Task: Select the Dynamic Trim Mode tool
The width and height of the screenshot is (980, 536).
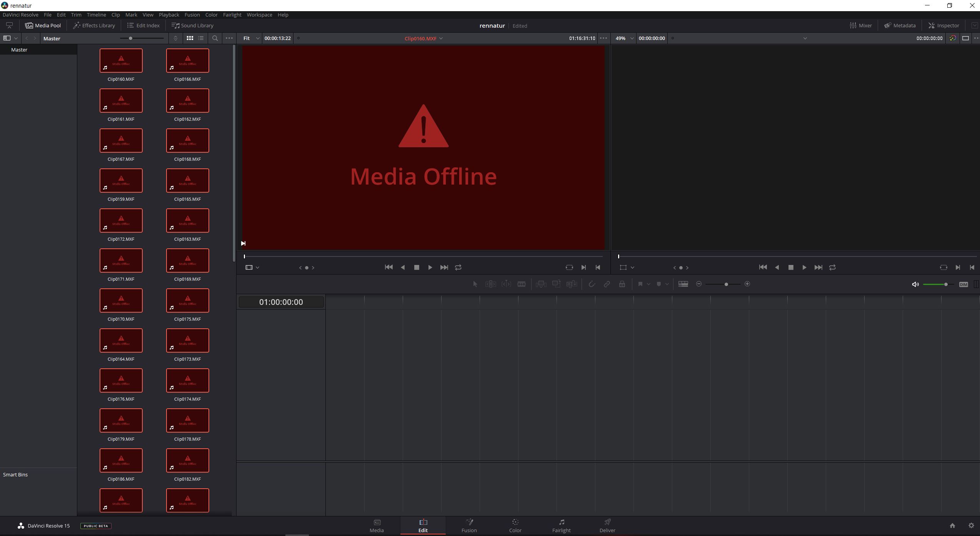Action: pyautogui.click(x=506, y=284)
